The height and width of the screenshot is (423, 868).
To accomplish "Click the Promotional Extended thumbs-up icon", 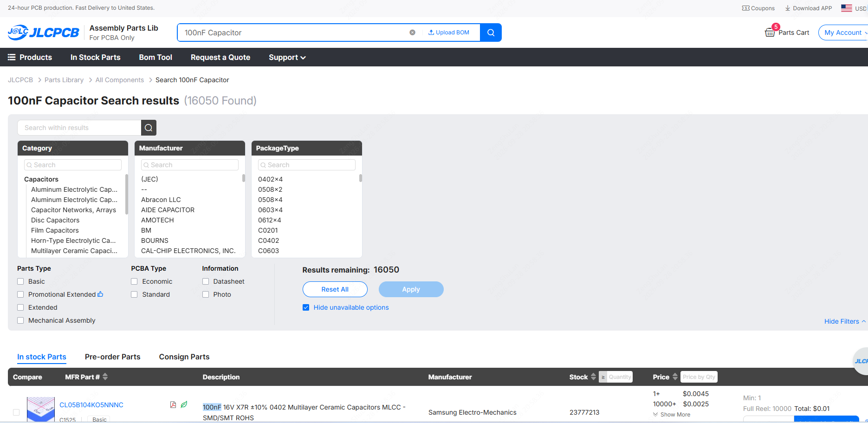I will [x=100, y=294].
